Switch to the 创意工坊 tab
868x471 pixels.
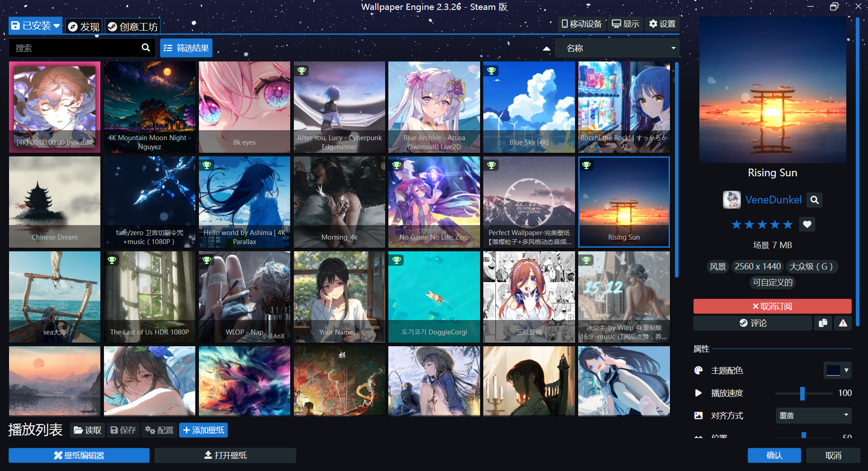133,27
